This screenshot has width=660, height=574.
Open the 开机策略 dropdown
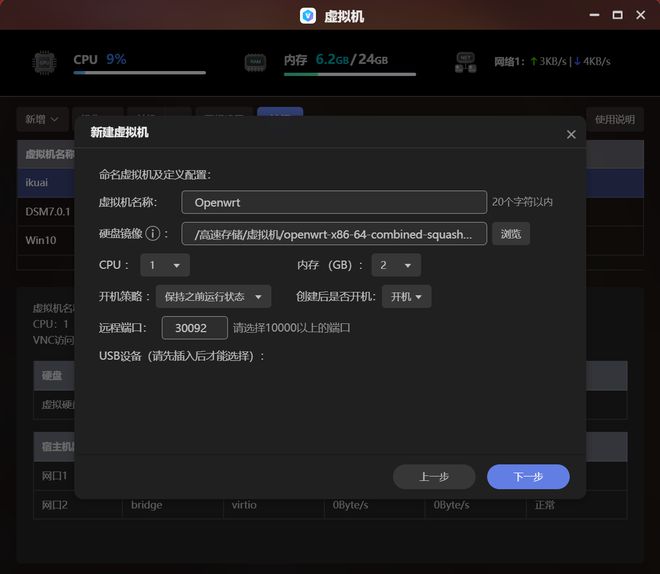[213, 297]
